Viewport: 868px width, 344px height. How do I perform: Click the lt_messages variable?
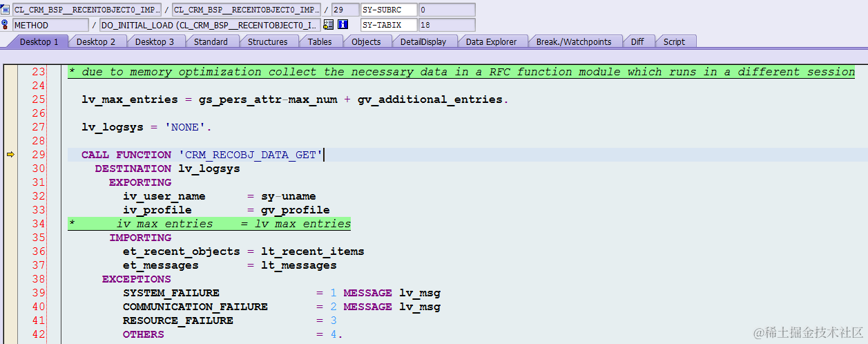pos(299,265)
